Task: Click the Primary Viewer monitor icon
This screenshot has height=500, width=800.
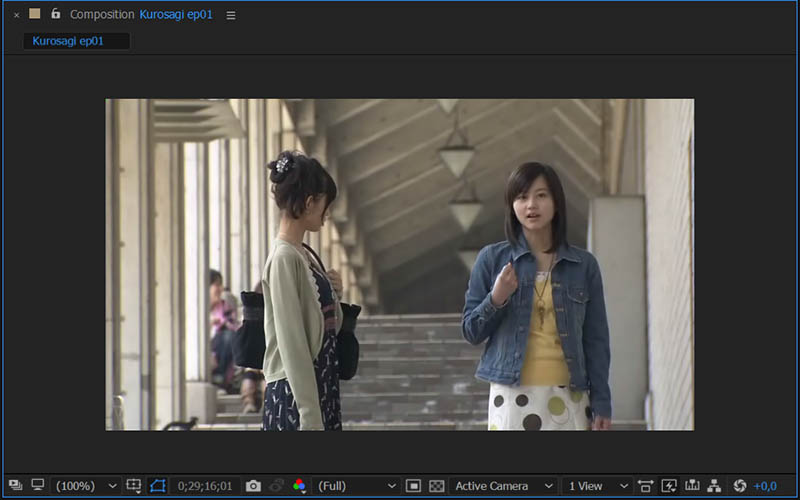Action: click(38, 485)
